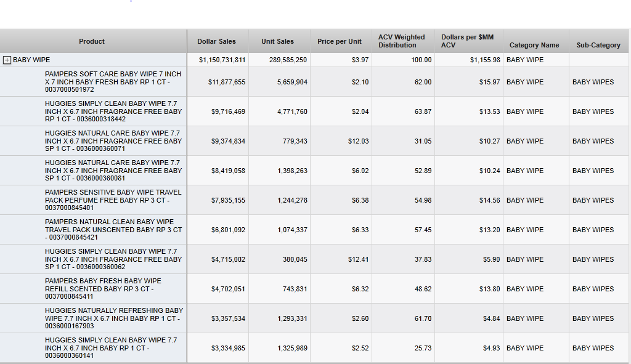The height and width of the screenshot is (364, 631).
Task: Click the Product column header
Action: click(x=92, y=41)
